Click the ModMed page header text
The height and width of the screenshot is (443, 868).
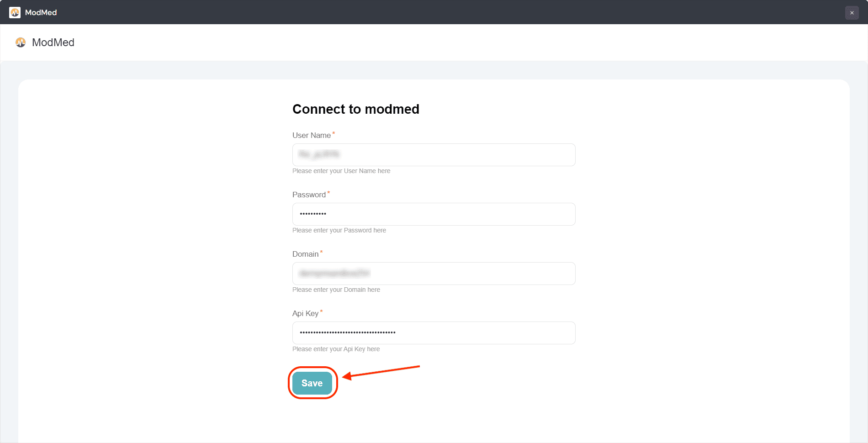pos(53,42)
